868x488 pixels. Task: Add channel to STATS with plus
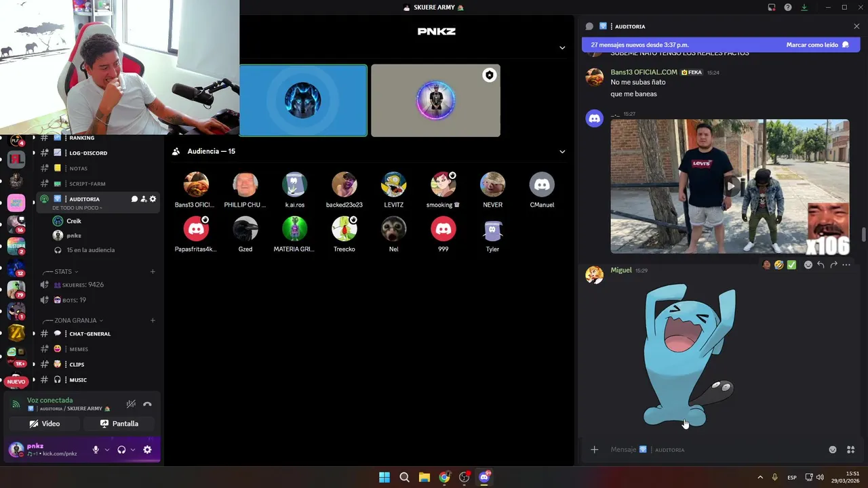153,271
